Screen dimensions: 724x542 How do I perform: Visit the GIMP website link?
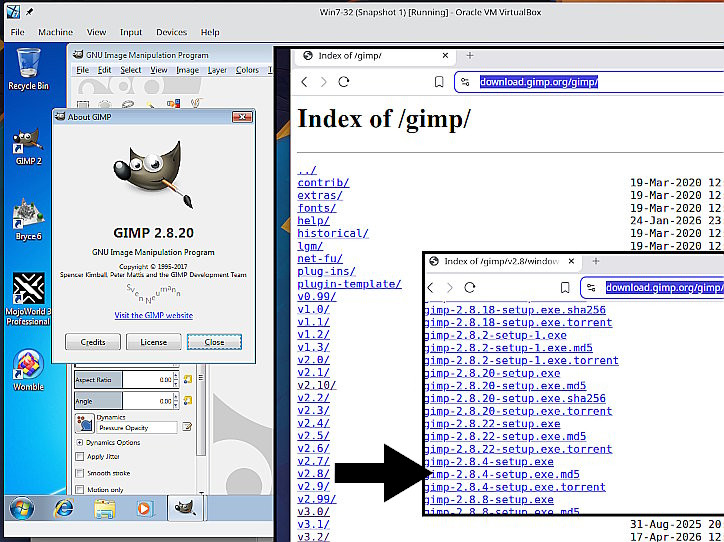point(154,315)
